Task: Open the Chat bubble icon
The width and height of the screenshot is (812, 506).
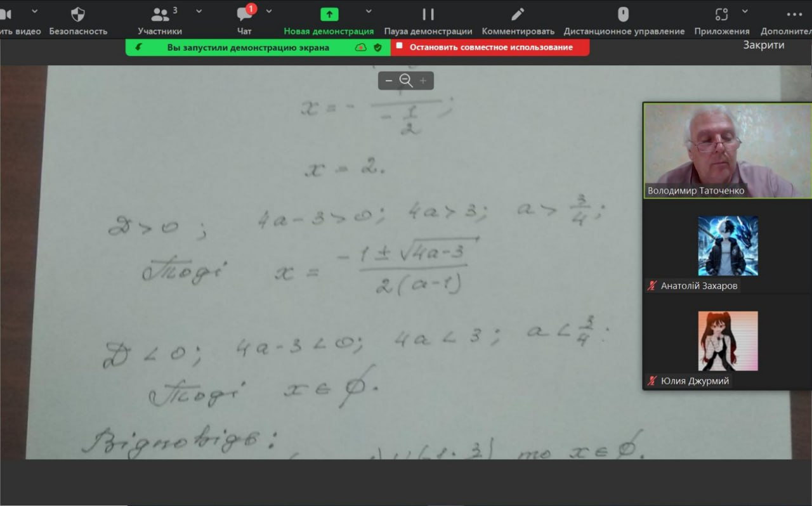Action: [x=244, y=14]
